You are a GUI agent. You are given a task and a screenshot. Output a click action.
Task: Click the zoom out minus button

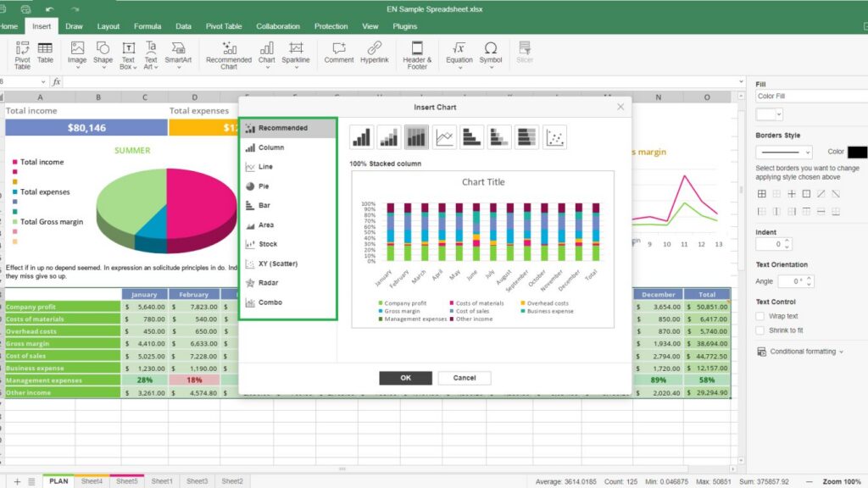(x=810, y=482)
